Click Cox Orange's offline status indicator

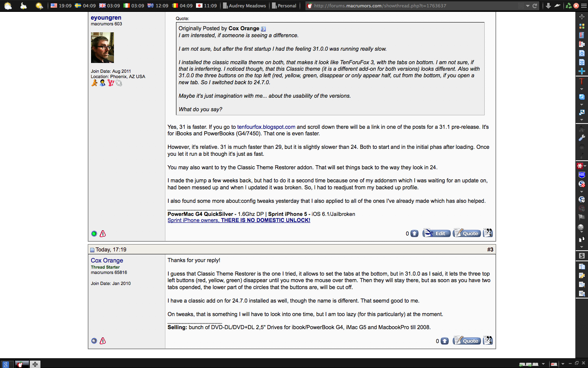(94, 341)
